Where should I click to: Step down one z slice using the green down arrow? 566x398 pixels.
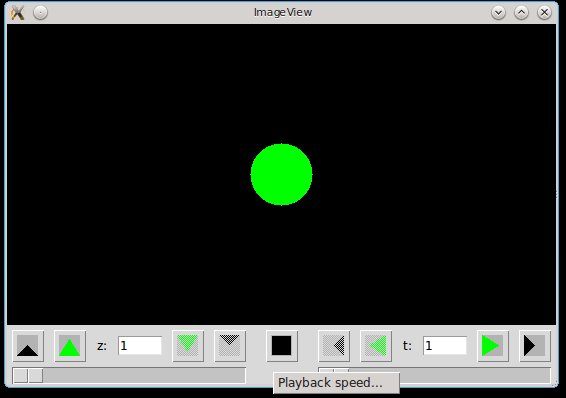[188, 346]
